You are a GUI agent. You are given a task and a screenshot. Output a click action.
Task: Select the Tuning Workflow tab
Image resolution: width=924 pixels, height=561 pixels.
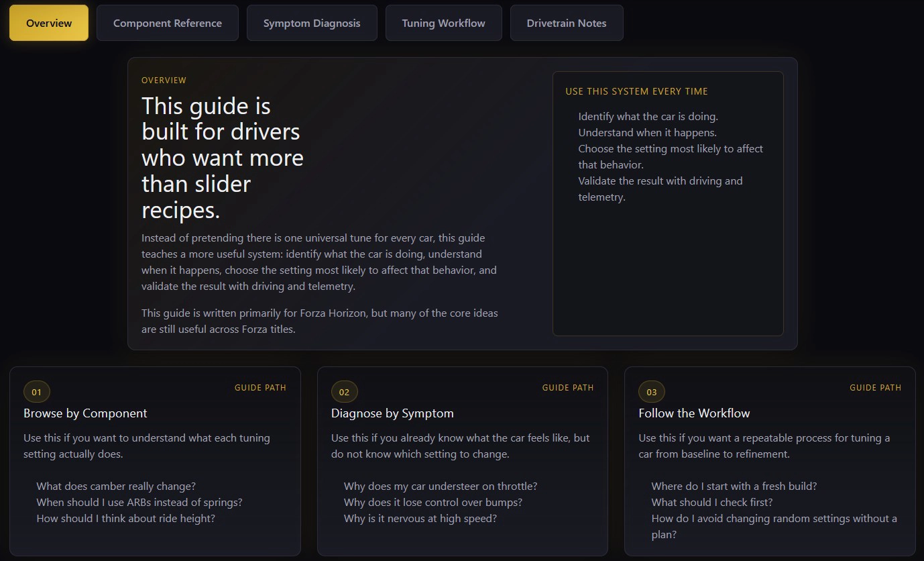pos(443,22)
